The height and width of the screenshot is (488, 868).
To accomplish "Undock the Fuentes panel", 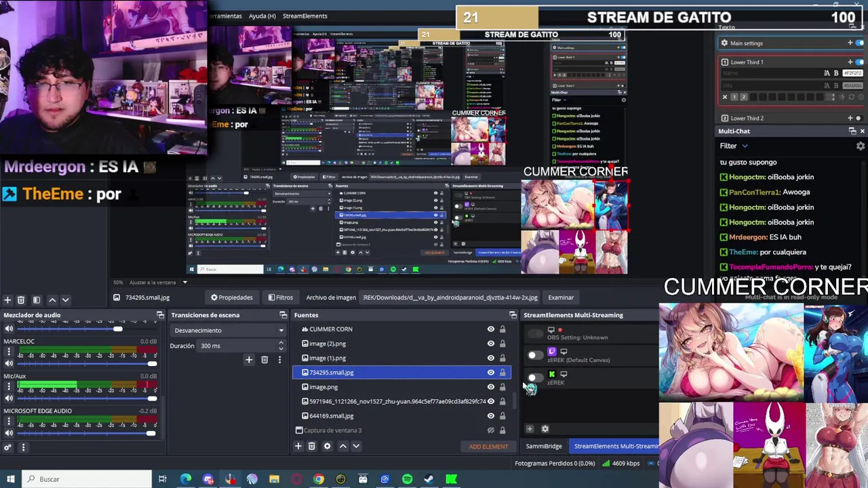I will click(x=513, y=315).
